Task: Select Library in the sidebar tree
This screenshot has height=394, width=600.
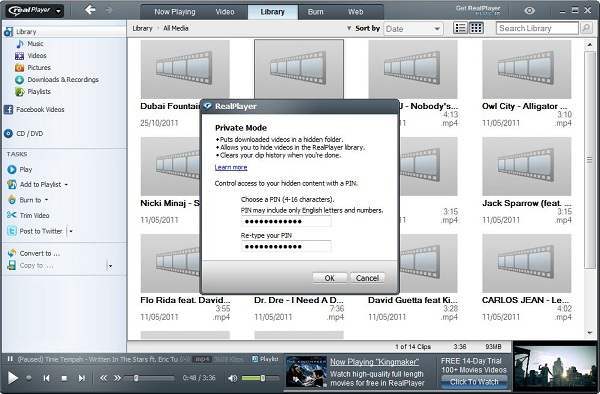Action: tap(26, 32)
